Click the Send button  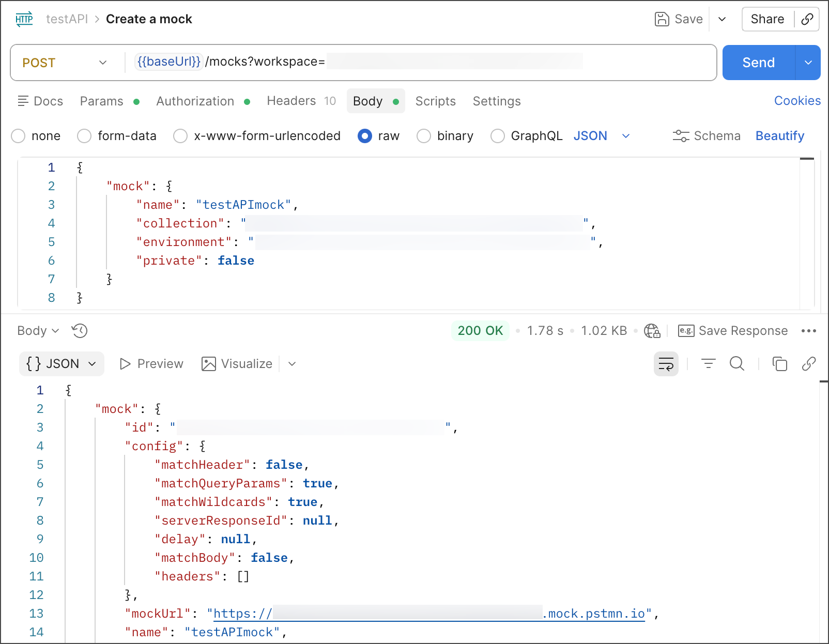(x=759, y=63)
